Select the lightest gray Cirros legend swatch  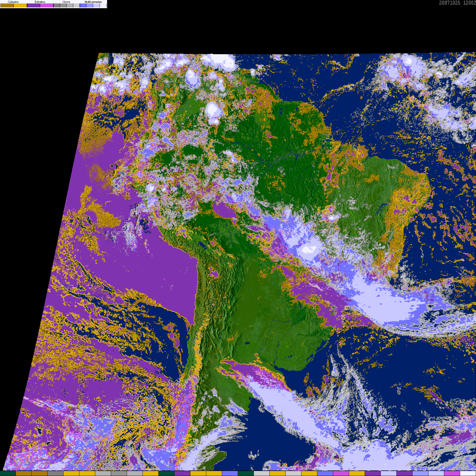76,5
